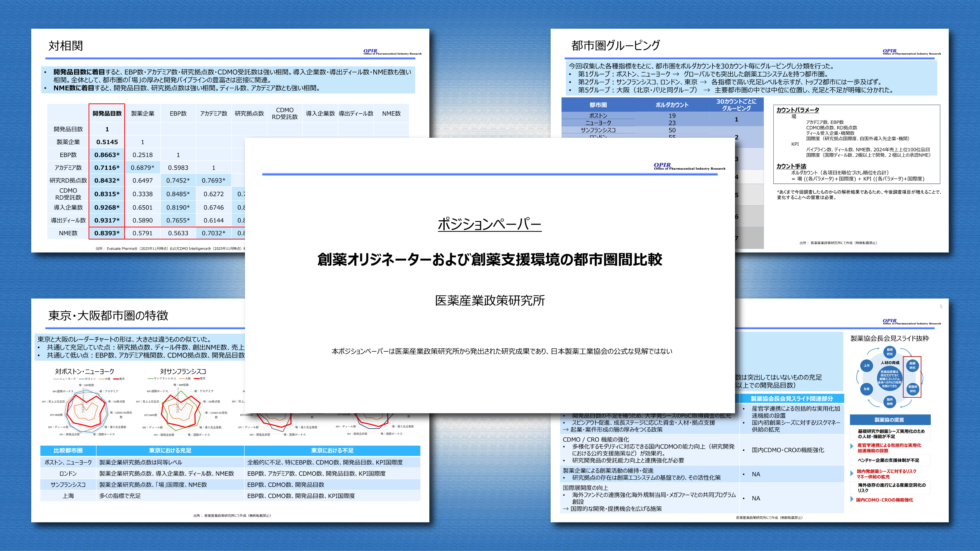The height and width of the screenshot is (551, 980).
Task: Click the blue triangle beside 産官学連携による包括的な実用化
Action: [852, 446]
